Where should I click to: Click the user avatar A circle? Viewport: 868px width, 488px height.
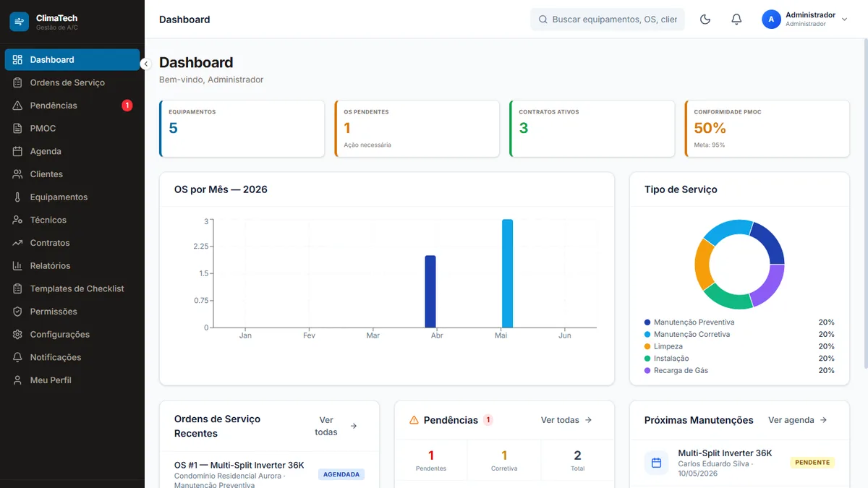(771, 20)
